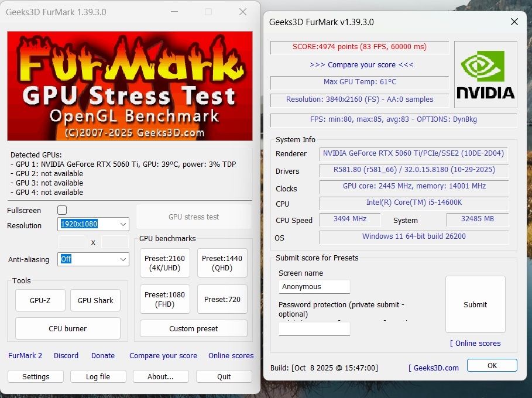This screenshot has width=532, height=398.
Task: Click '>>> Compare your score <<<' in the results dialog
Action: [x=362, y=65]
